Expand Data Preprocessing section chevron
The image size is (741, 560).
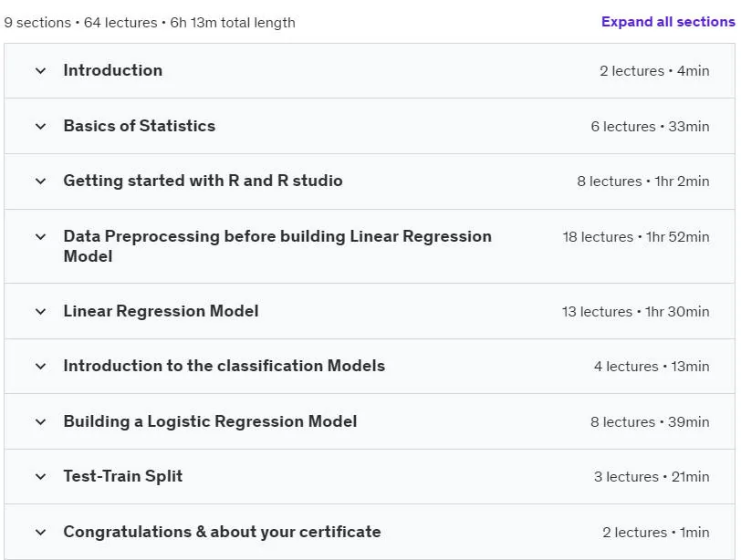[x=41, y=236]
